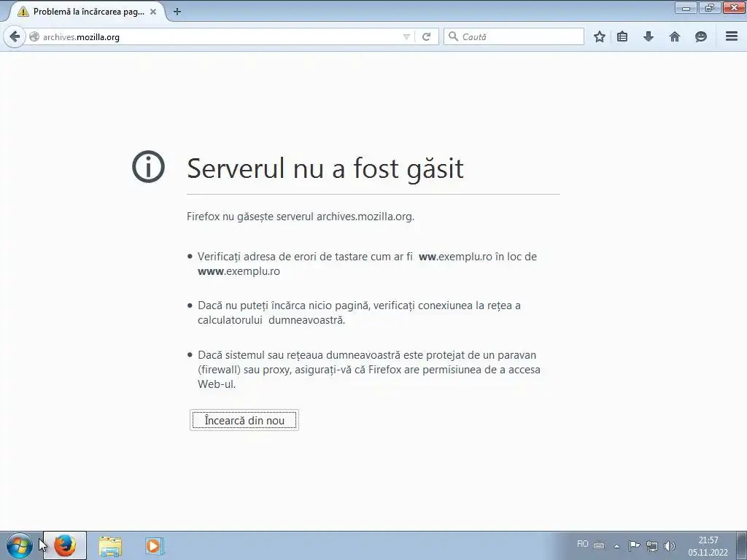Open the chat speech bubble icon

(701, 36)
